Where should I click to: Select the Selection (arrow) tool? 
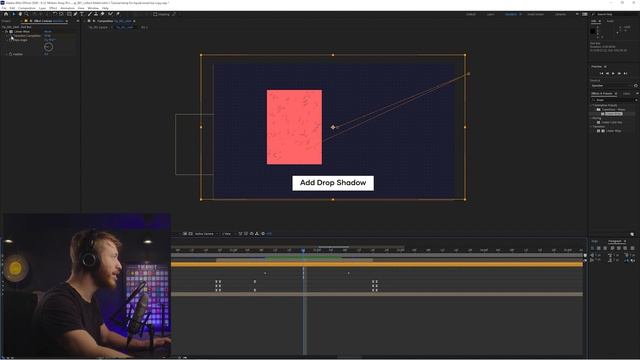click(13, 14)
